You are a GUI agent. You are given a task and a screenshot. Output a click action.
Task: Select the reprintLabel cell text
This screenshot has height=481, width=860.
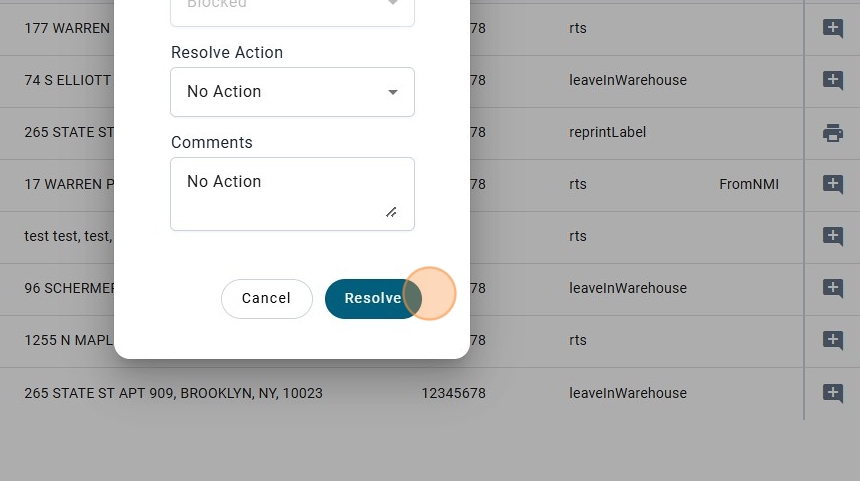pos(608,132)
